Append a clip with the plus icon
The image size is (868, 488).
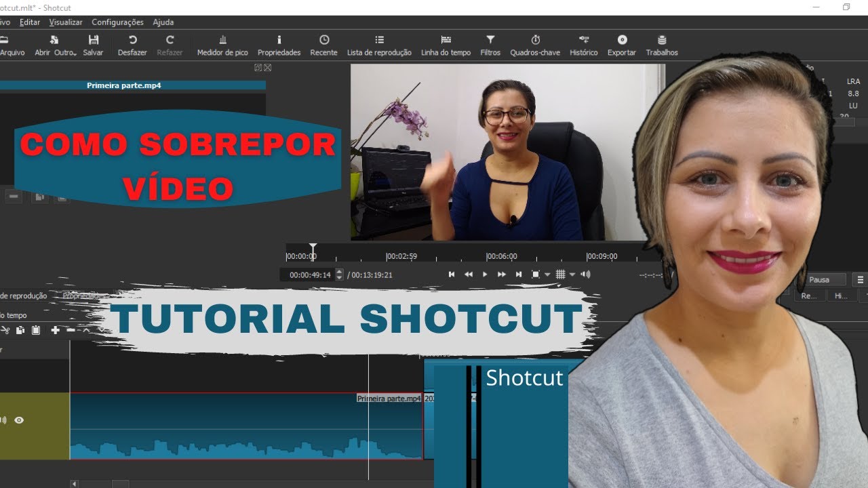pyautogui.click(x=55, y=330)
